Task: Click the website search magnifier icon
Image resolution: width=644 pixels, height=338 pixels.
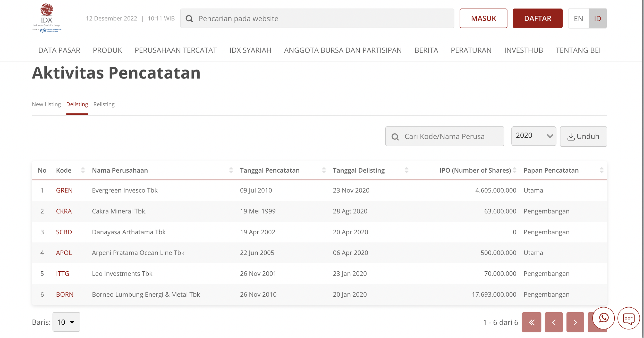Action: [189, 19]
